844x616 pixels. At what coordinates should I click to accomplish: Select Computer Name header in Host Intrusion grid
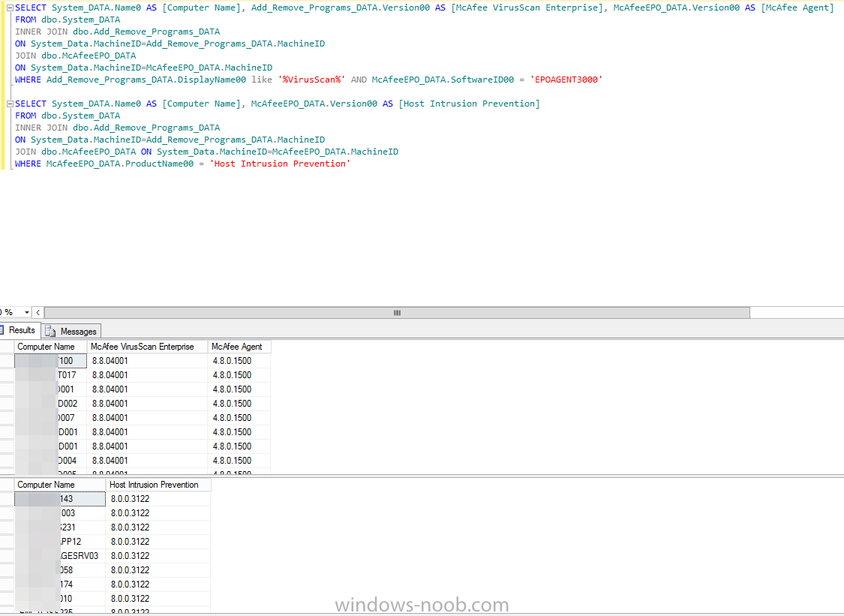(60, 485)
